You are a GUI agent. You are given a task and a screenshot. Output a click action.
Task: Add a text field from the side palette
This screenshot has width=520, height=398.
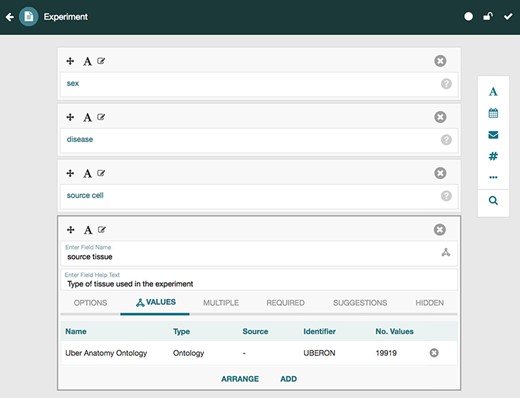point(493,92)
